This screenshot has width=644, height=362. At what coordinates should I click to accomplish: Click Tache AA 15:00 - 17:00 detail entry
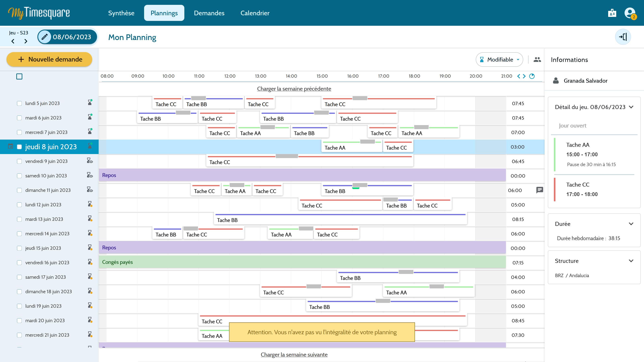pos(594,155)
